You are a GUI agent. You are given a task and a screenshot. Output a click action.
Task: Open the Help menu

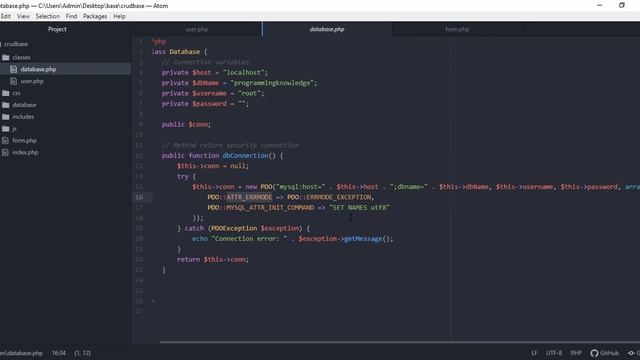click(119, 16)
